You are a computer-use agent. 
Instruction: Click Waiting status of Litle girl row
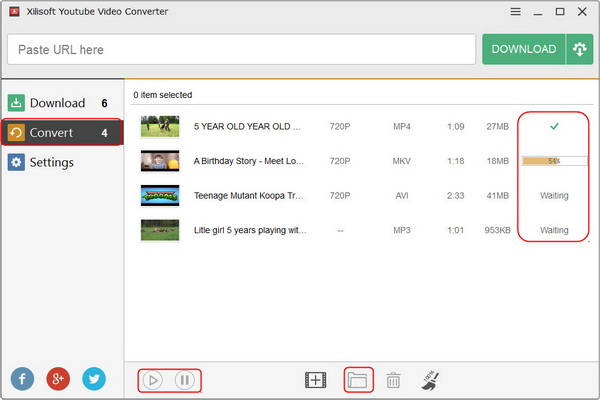tap(554, 230)
